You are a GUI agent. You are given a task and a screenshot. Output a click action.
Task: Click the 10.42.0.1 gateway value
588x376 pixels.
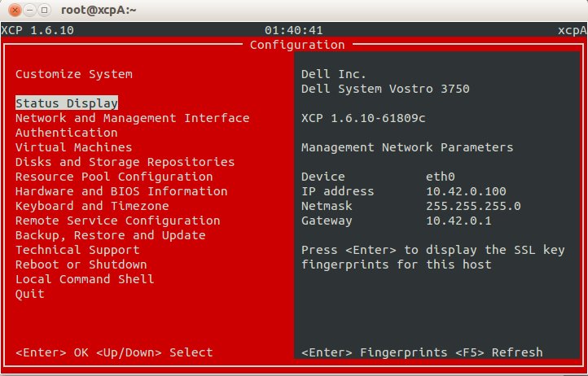[x=459, y=220]
